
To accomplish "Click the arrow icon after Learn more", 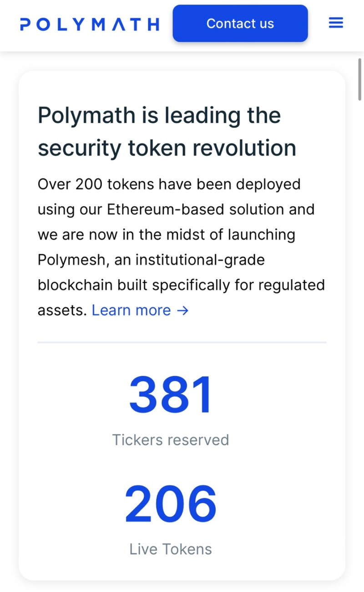I will click(182, 311).
